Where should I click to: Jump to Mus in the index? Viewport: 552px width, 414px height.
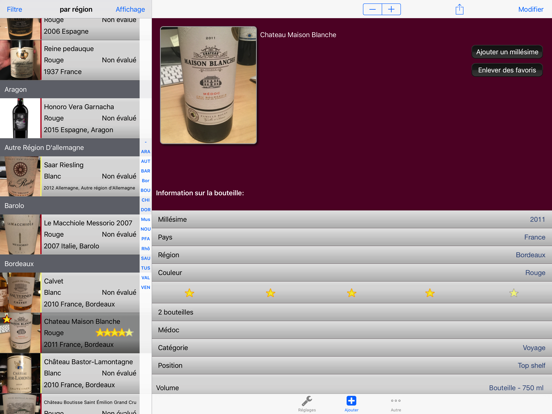(x=145, y=219)
